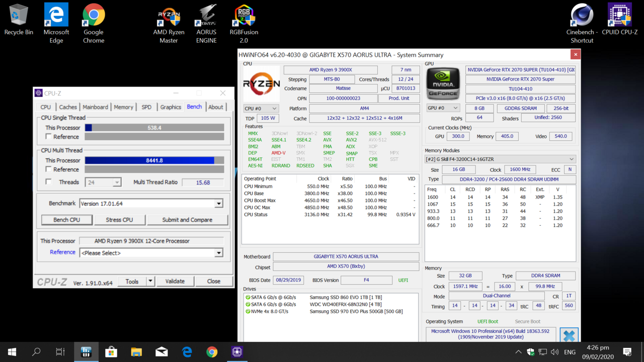Select Samsung SSD 970 EVO Plus drive row
The width and height of the screenshot is (644, 362).
coord(331,311)
